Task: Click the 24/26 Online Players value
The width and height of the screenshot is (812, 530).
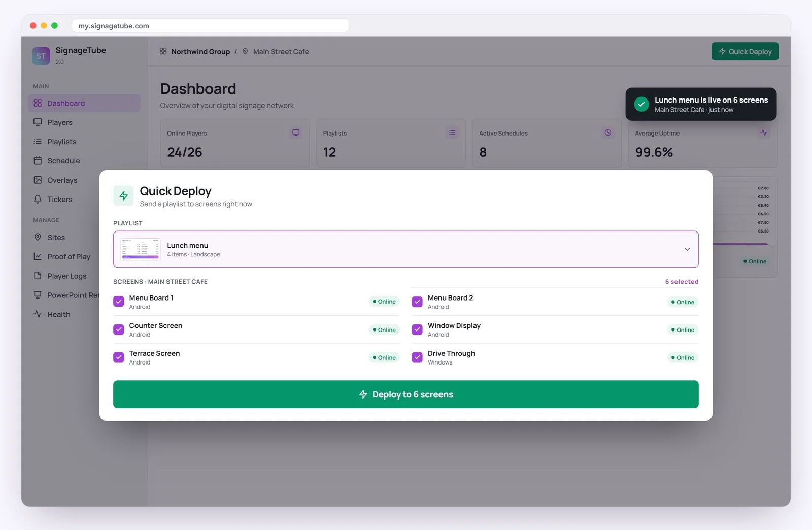Action: [x=185, y=152]
